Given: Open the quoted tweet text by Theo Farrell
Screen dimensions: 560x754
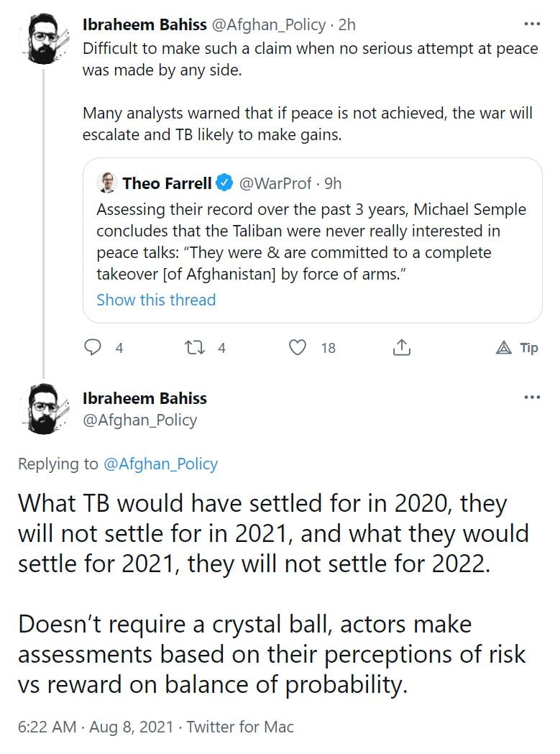Looking at the screenshot, I should (x=311, y=242).
